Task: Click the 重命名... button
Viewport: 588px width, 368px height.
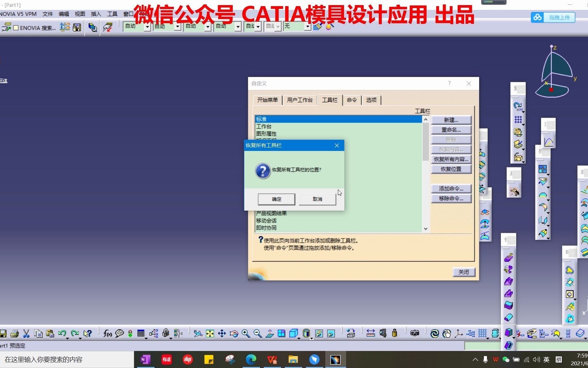Action: (451, 130)
